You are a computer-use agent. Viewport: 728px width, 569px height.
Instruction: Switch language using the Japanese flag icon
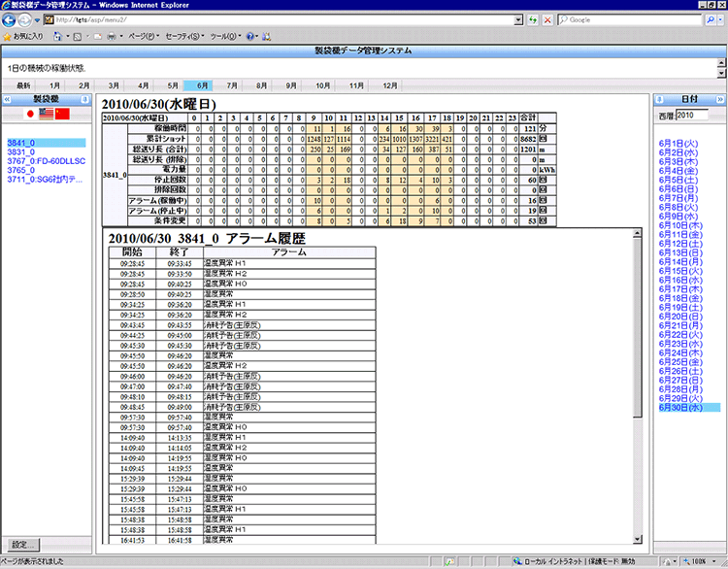(28, 114)
